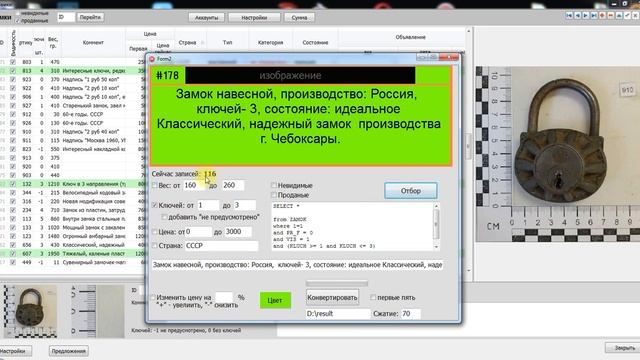Click the cancel edit X navigator icon

click(x=635, y=16)
